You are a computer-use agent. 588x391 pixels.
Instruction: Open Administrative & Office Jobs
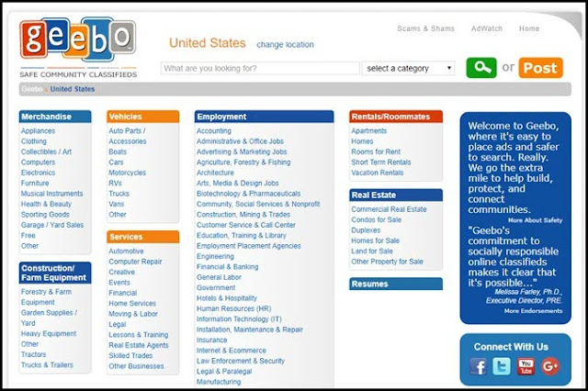click(240, 141)
